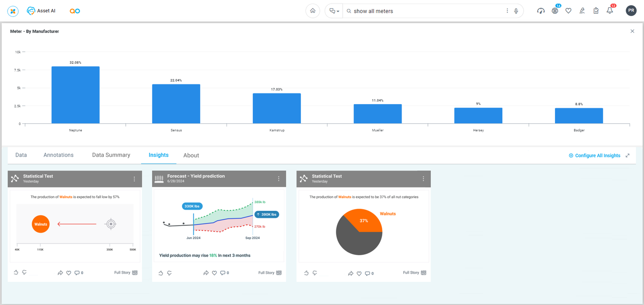This screenshot has width=644, height=305.
Task: Click the home icon button
Action: click(x=313, y=11)
